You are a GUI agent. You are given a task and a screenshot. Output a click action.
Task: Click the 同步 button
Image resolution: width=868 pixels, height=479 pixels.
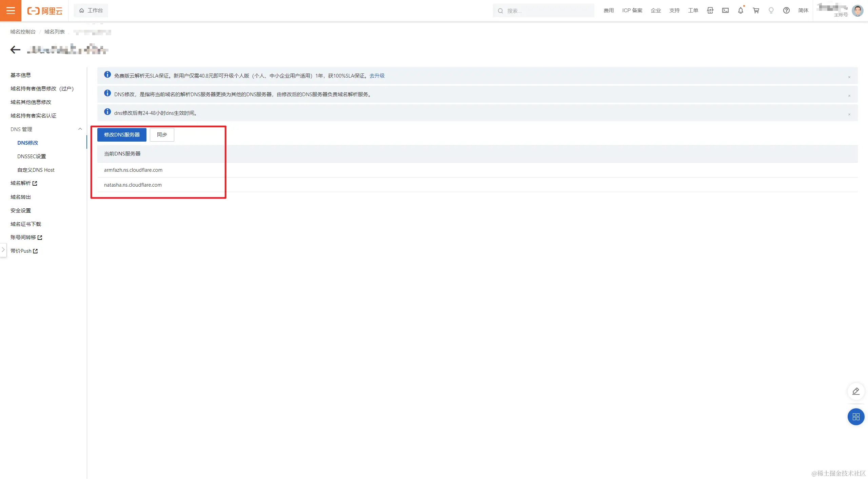[x=162, y=135]
